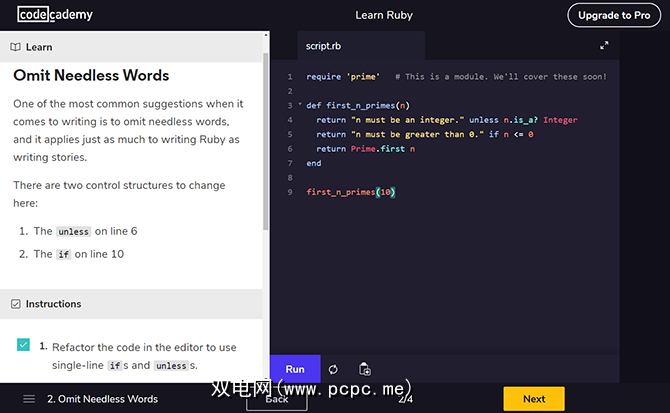Click the copy to clipboard icon
This screenshot has height=413, width=670.
point(364,369)
